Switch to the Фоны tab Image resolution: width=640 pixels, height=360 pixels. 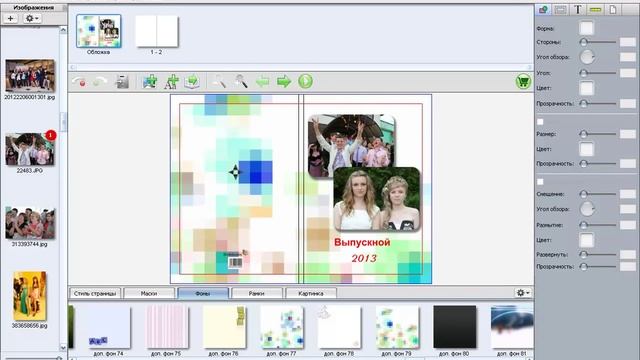tap(203, 293)
